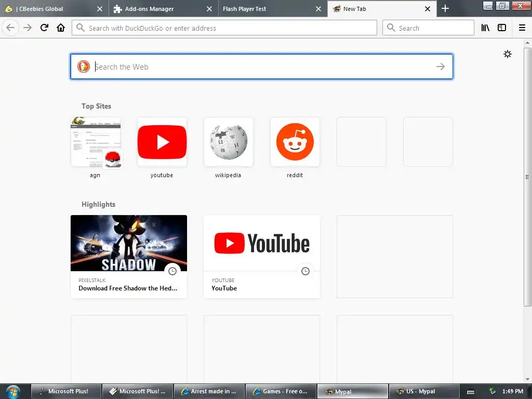Open the Shadow the Hedgehog highlight card
Viewport: 532px width, 399px height.
click(x=129, y=257)
